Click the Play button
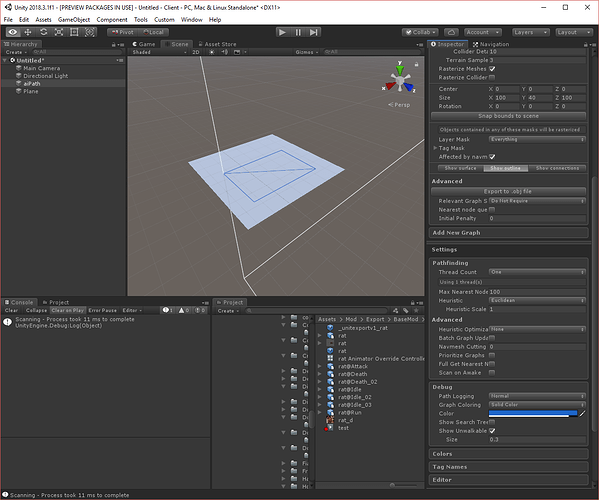 coord(282,32)
